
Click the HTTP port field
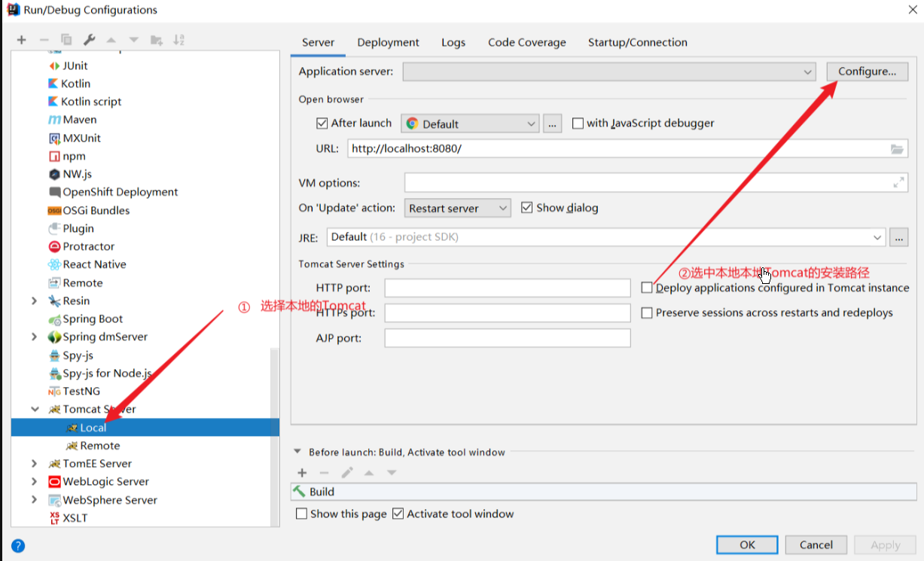coord(508,288)
